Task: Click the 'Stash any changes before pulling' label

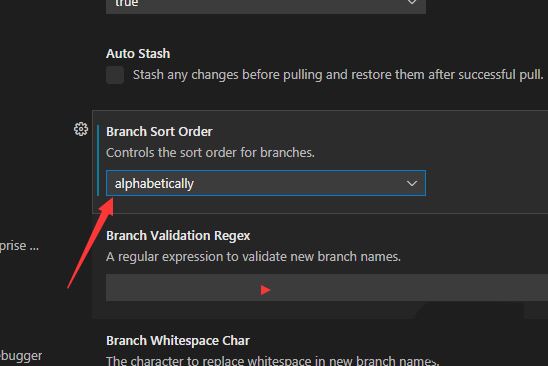Action: (338, 75)
